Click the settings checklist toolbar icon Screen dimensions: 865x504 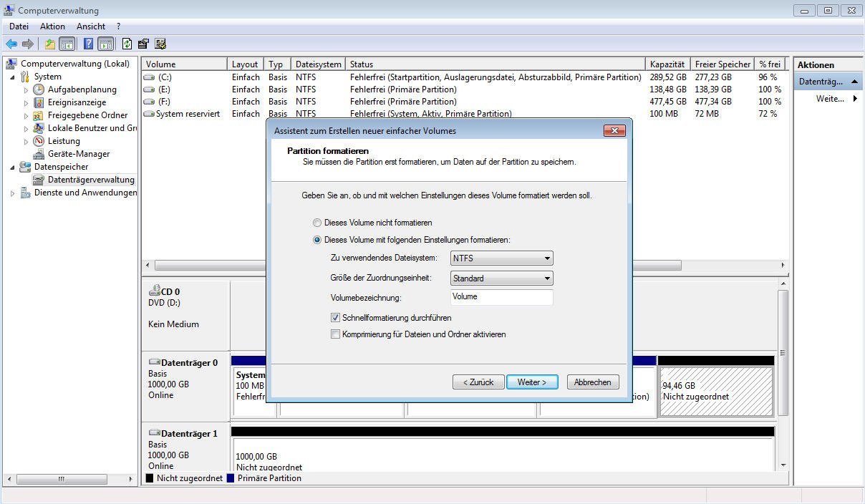point(160,44)
